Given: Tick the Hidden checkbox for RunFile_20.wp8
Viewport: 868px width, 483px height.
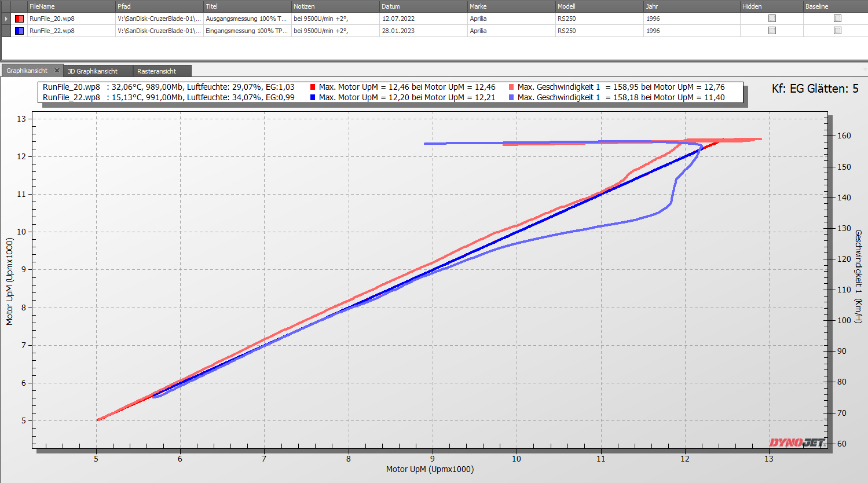Looking at the screenshot, I should 772,19.
